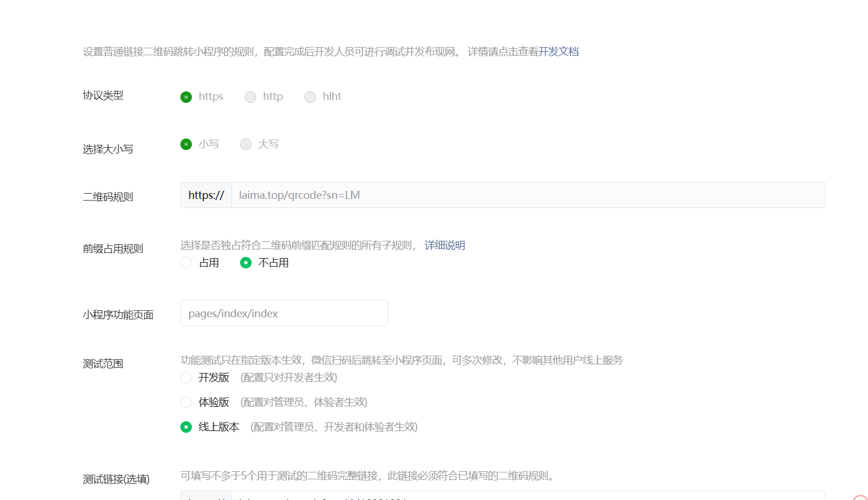This screenshot has height=500, width=868.
Task: Open the 详细说明 link
Action: click(x=445, y=245)
